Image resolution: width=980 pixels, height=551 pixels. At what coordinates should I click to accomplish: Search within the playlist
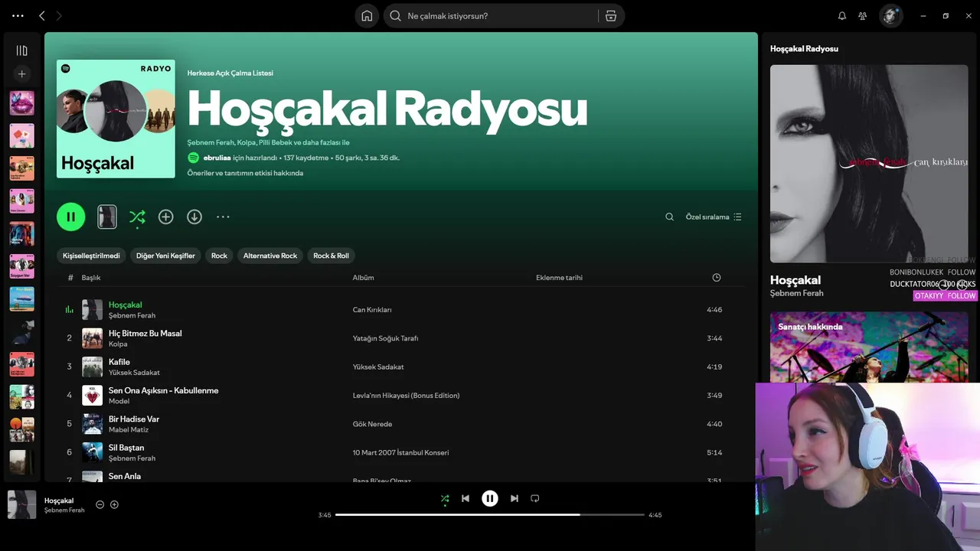coord(669,217)
